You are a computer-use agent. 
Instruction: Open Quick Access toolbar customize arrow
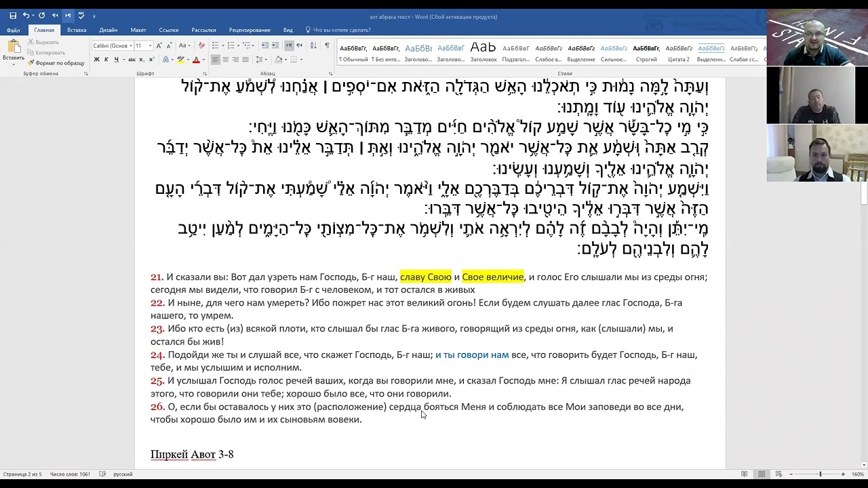94,16
